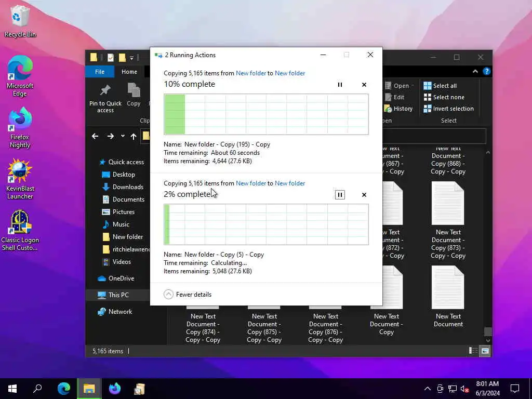Image resolution: width=532 pixels, height=399 pixels.
Task: Go back in Explorer navigation
Action: coord(95,137)
